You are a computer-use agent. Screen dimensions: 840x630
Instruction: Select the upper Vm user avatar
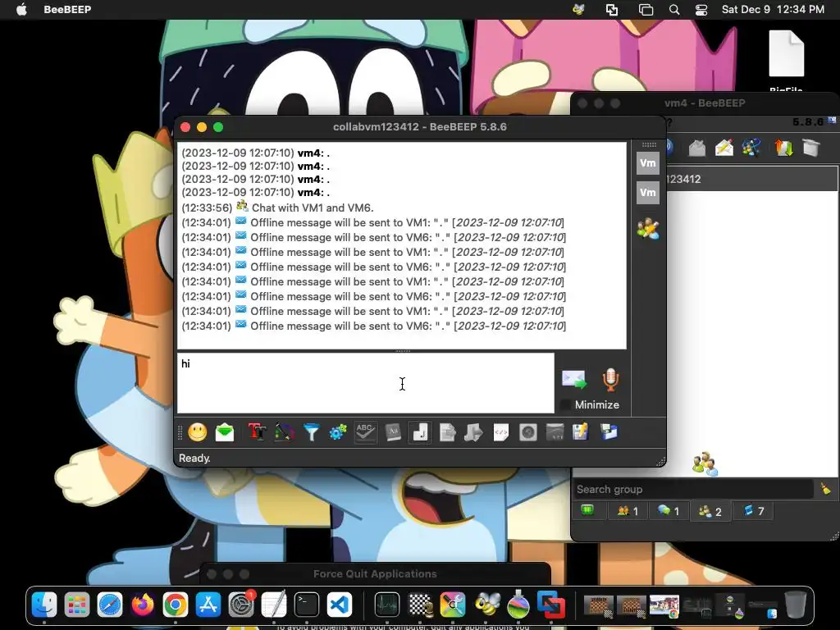coord(648,163)
